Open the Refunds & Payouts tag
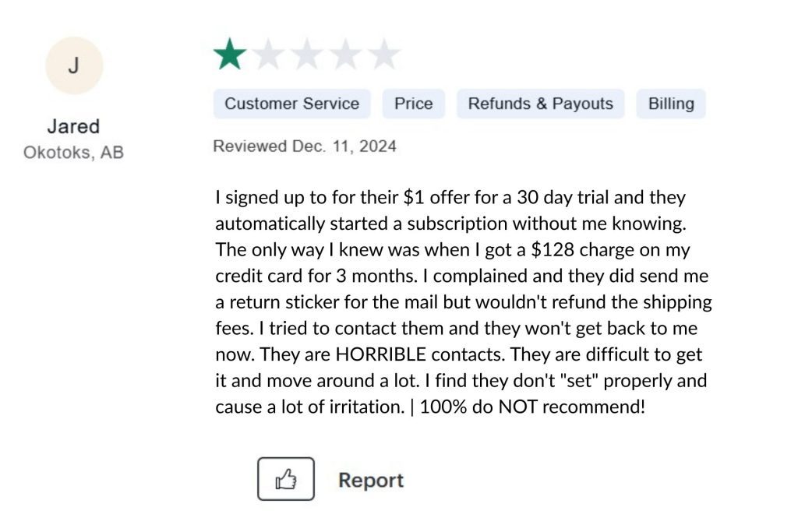 point(540,104)
